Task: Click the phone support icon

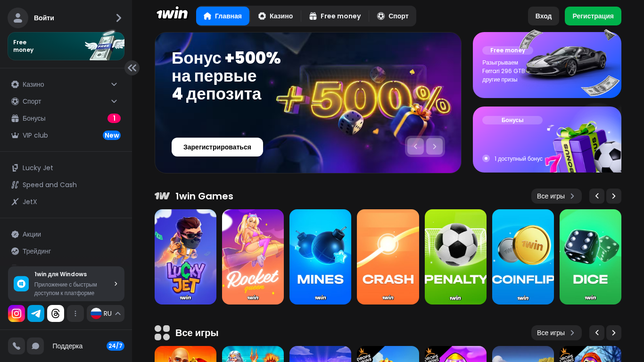Action: (x=17, y=346)
